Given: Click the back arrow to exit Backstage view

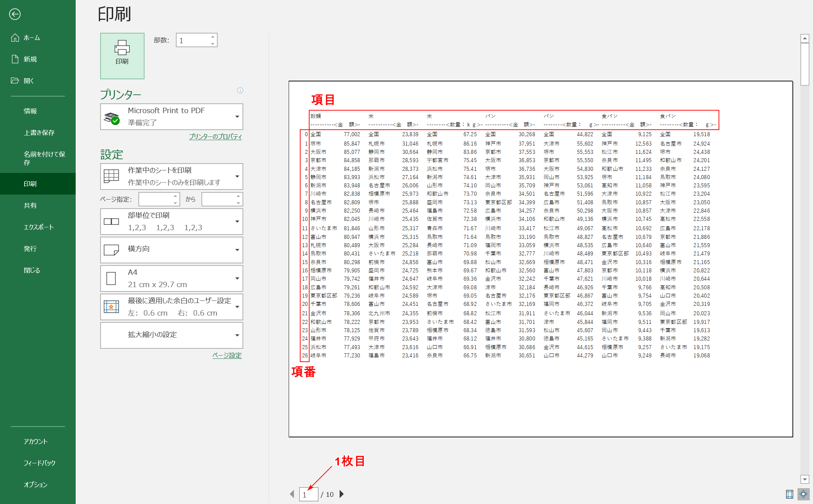Looking at the screenshot, I should (15, 14).
